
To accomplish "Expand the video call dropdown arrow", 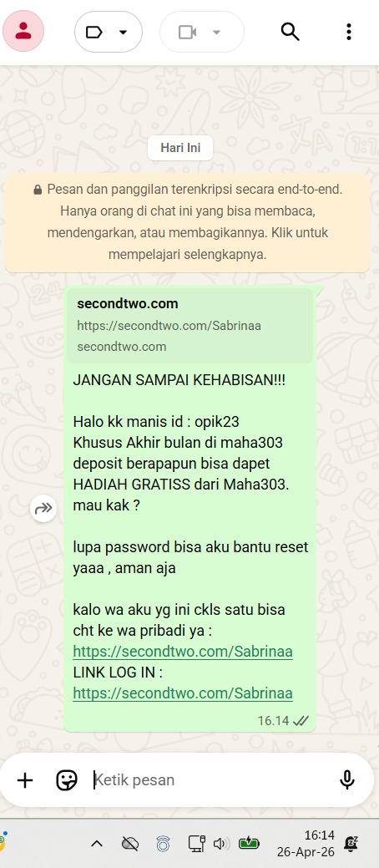I will coord(217,32).
